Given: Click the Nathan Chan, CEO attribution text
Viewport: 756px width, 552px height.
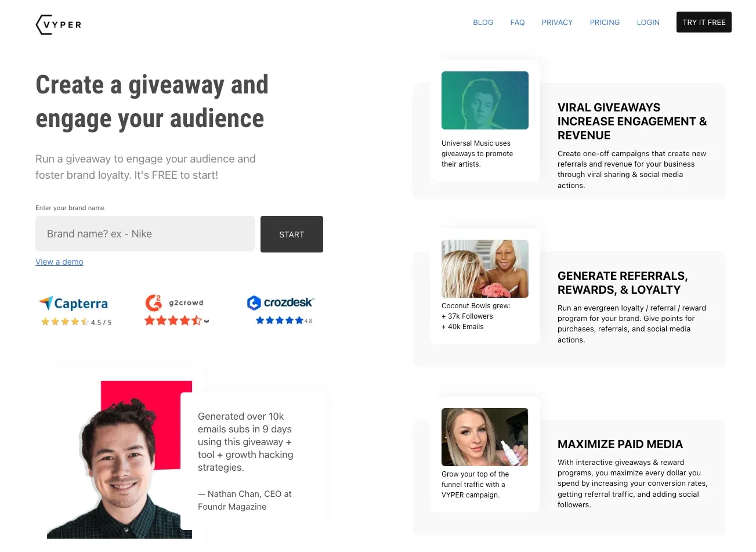Looking at the screenshot, I should [245, 500].
